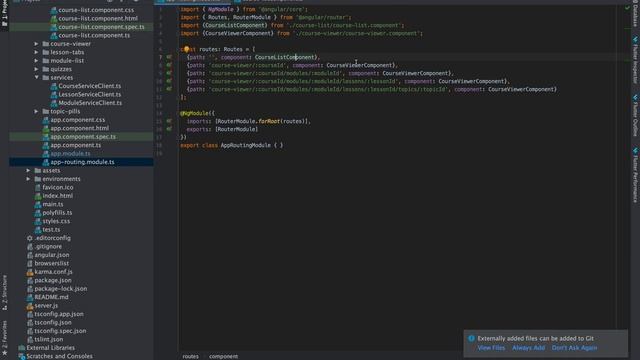Open tsconfig.spec.json file
Image resolution: width=640 pixels, height=360 pixels.
(60, 331)
